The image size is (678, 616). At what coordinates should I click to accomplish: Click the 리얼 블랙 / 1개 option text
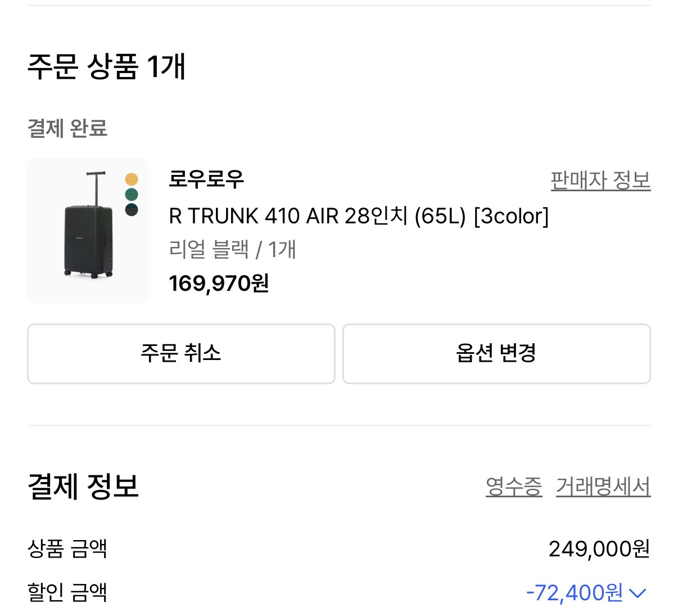[232, 249]
